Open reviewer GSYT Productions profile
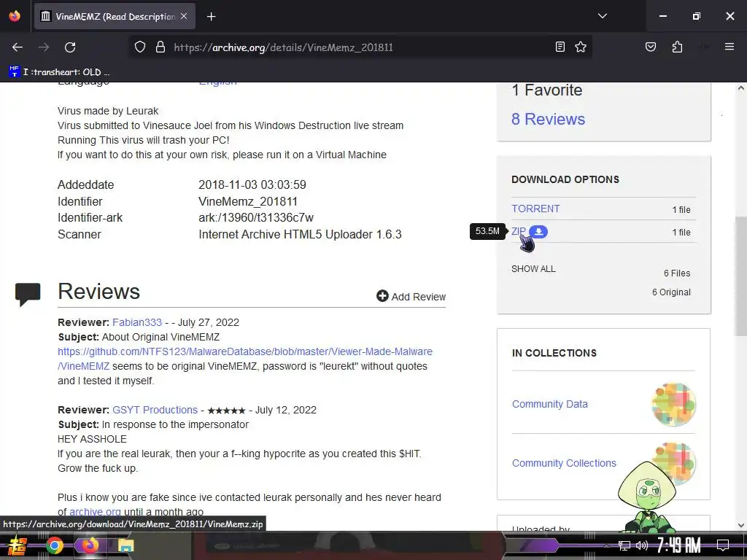Screen dimensions: 747x560 [x=155, y=410]
